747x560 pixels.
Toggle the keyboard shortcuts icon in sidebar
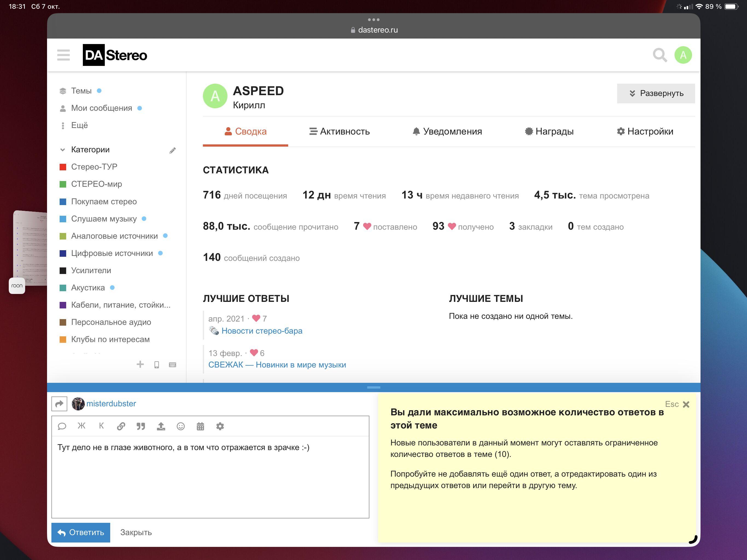(x=172, y=364)
